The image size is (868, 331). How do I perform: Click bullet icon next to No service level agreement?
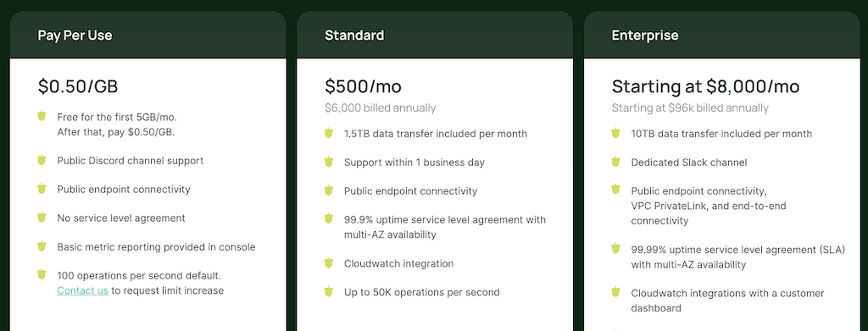pos(42,218)
